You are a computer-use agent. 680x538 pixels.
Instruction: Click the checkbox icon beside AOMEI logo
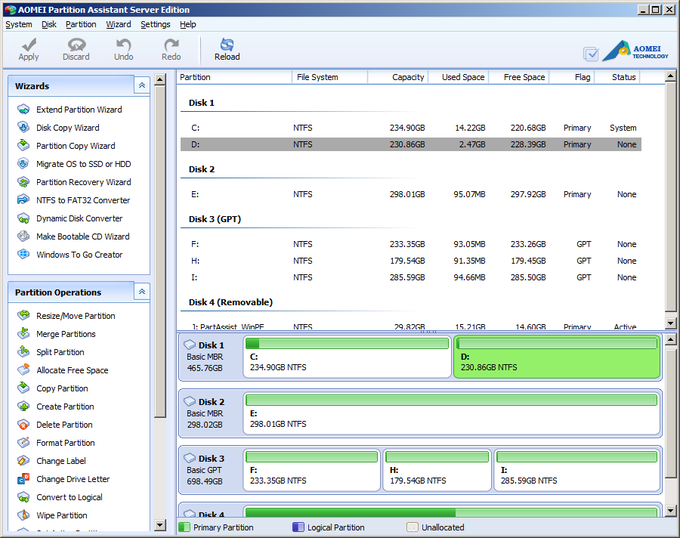(591, 54)
